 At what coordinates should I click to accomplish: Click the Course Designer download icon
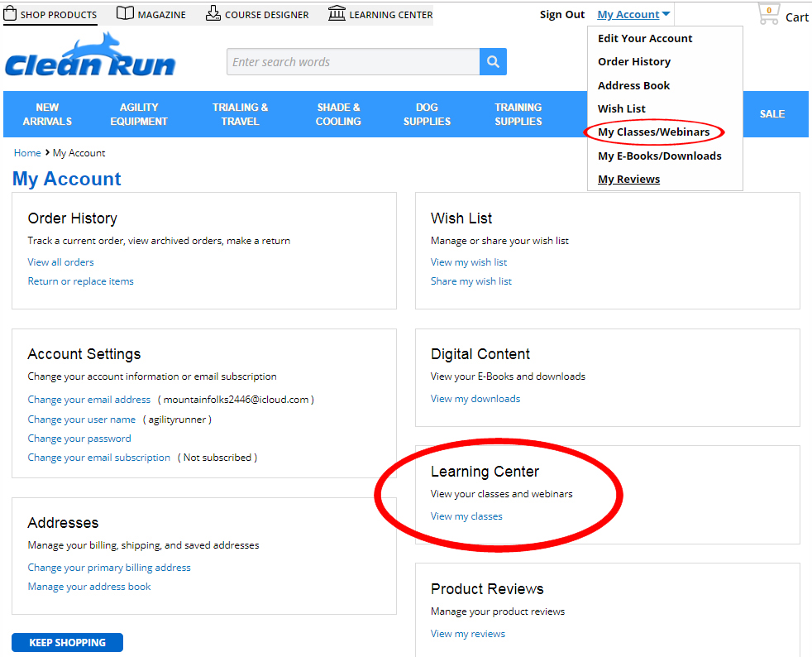[x=213, y=14]
